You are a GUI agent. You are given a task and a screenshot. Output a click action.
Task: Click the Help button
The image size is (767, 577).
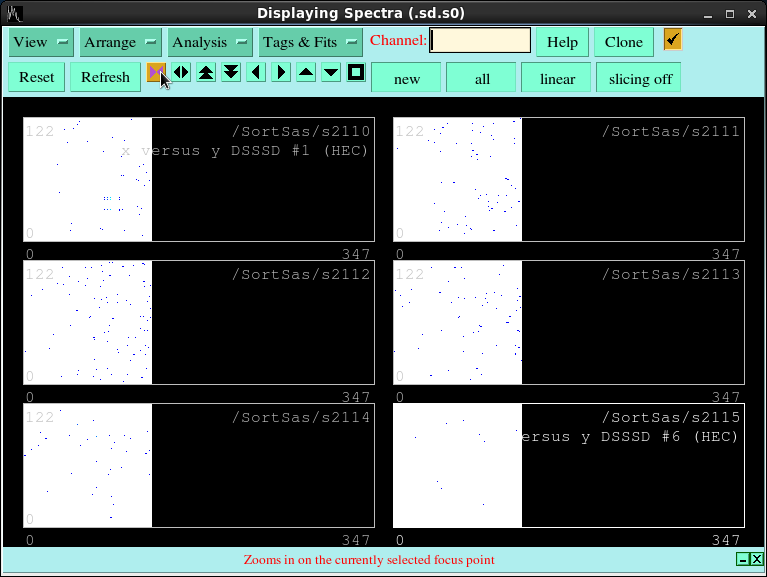(562, 42)
